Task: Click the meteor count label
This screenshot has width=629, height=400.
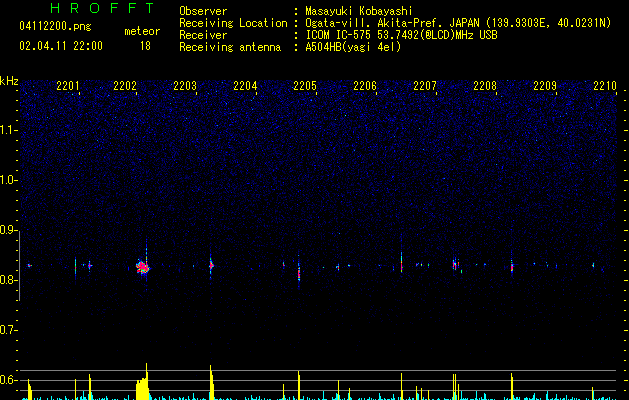Action: pos(142,31)
